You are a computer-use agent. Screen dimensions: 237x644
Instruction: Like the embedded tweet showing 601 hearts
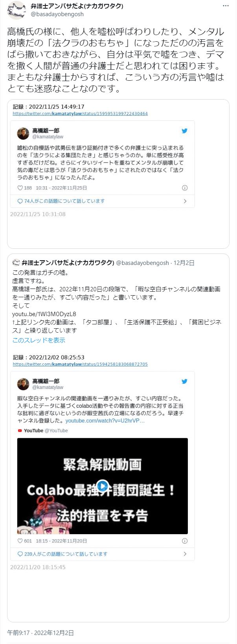20,541
